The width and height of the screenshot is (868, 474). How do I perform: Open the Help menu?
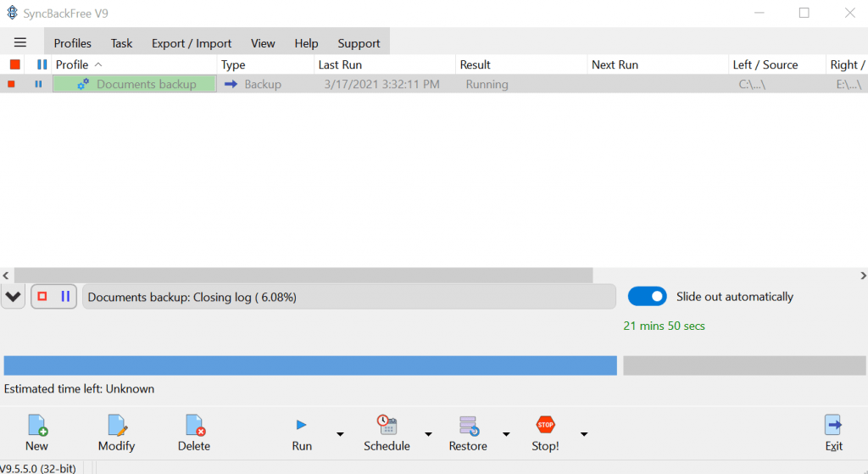pos(306,43)
